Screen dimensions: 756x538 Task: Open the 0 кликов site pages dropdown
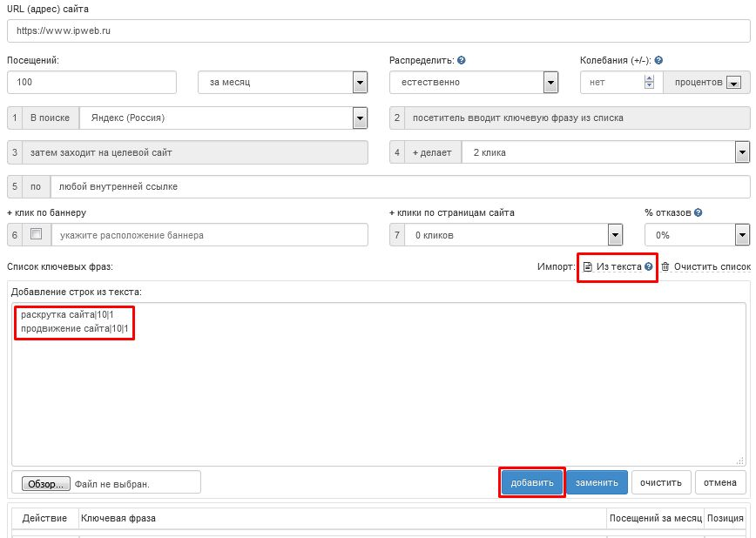(615, 235)
